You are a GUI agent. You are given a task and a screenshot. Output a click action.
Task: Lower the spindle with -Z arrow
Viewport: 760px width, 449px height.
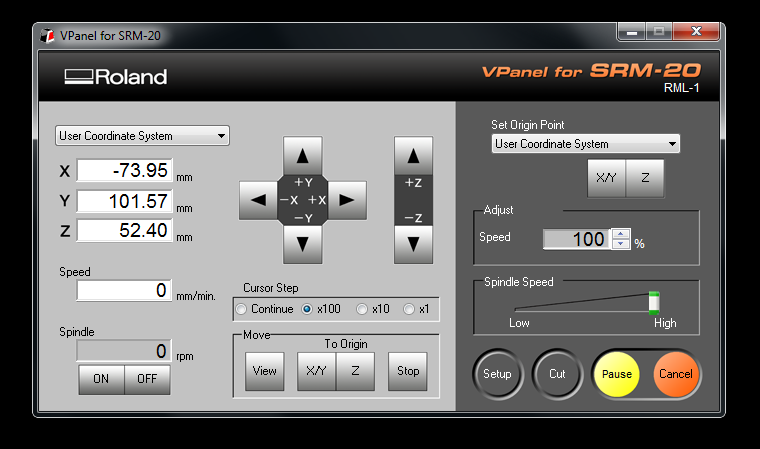coord(413,244)
